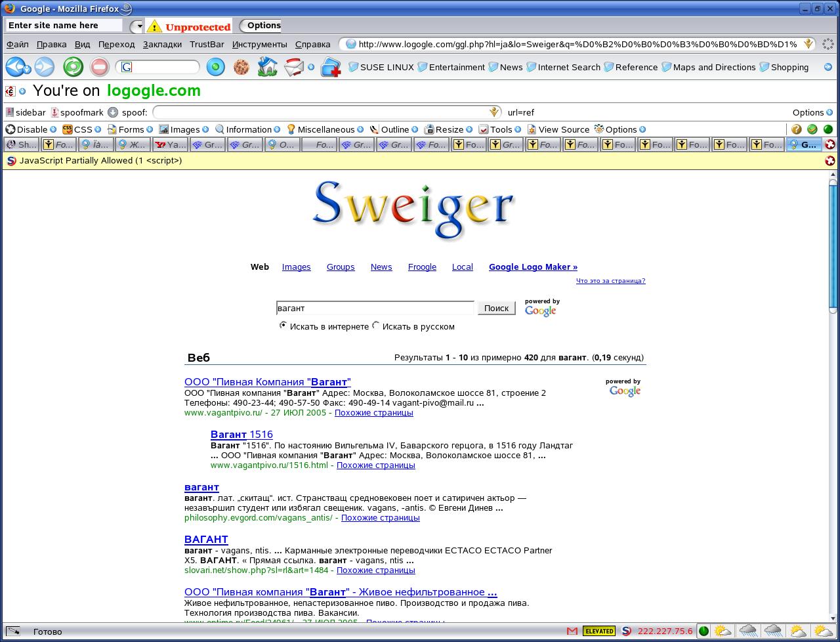Open the Вагант 1516 result link
Image resolution: width=840 pixels, height=642 pixels.
241,435
